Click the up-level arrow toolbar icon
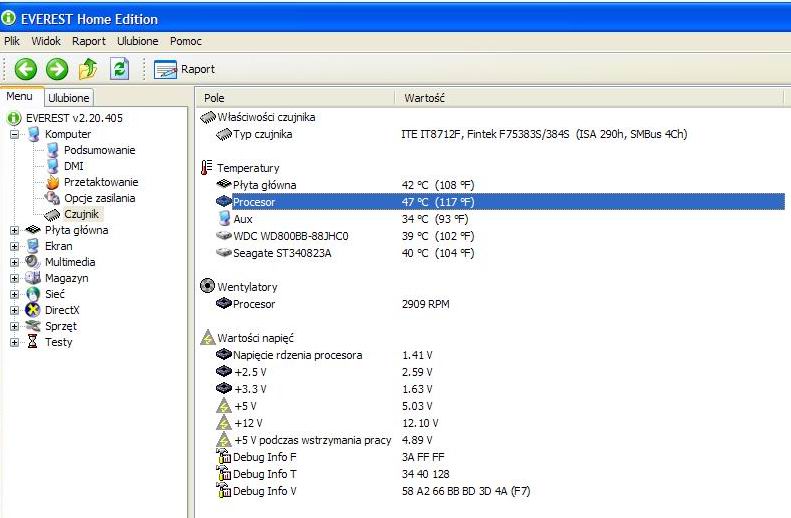The height and width of the screenshot is (518, 791). pyautogui.click(x=88, y=69)
